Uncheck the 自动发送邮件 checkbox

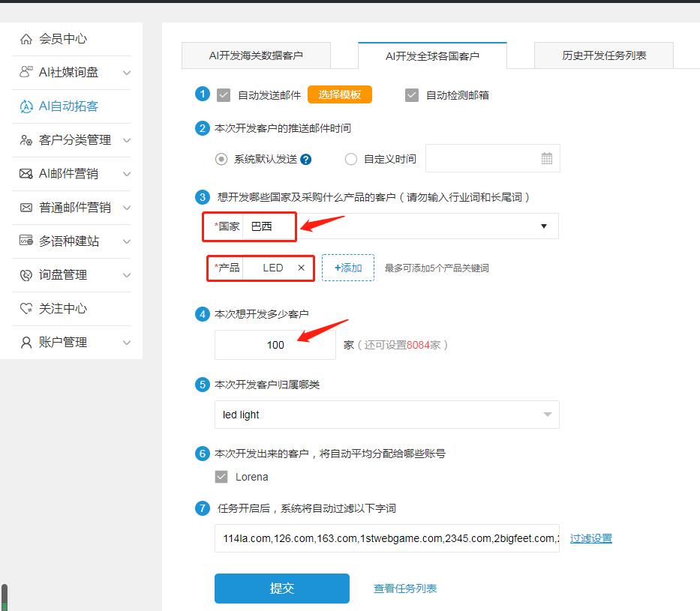[222, 94]
